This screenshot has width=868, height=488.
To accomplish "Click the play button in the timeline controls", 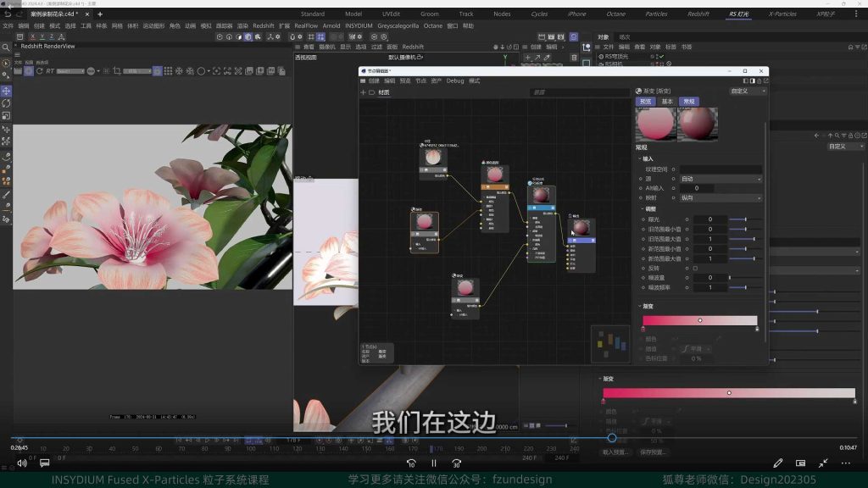I will pyautogui.click(x=434, y=463).
